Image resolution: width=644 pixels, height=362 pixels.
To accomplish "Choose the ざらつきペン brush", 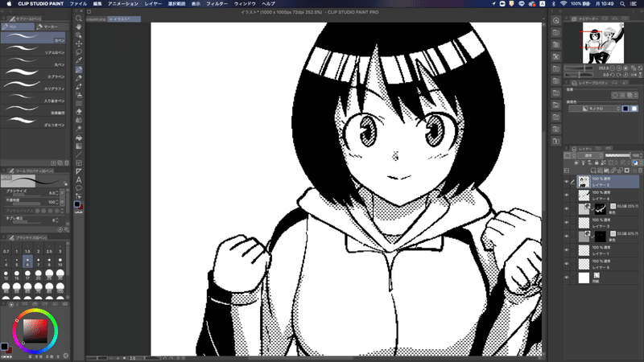I will 33,122.
